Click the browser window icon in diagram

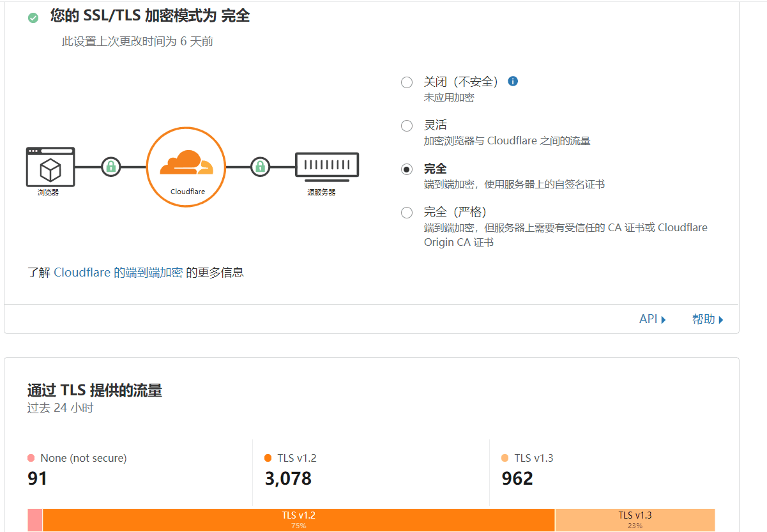tap(50, 166)
